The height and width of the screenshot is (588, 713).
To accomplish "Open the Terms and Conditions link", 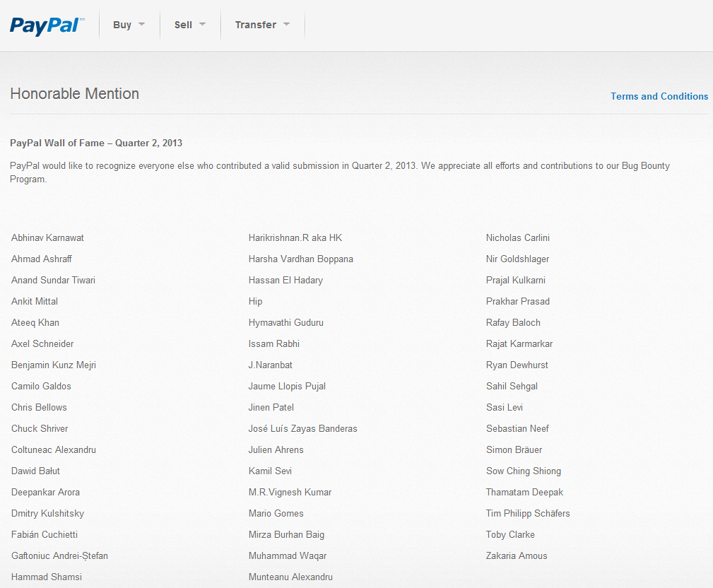I will pyautogui.click(x=659, y=96).
